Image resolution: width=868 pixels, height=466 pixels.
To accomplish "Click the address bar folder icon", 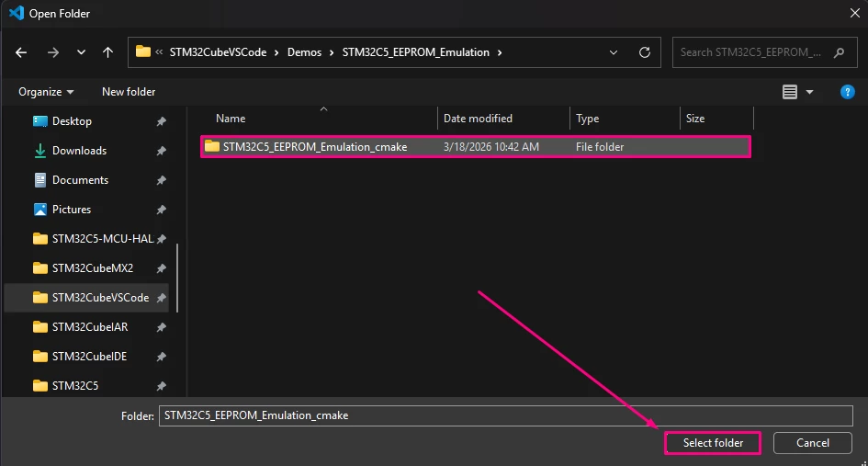I will (142, 51).
